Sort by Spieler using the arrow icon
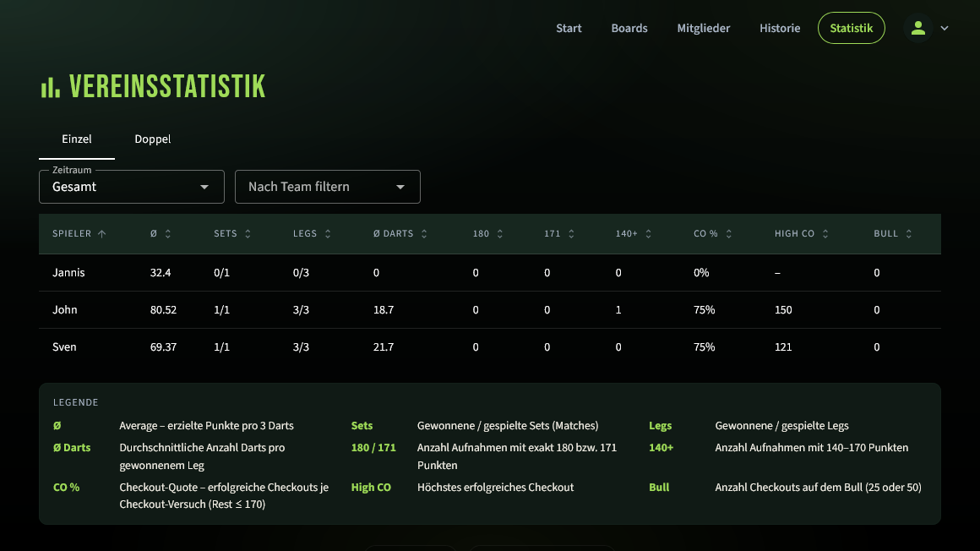Image resolution: width=980 pixels, height=551 pixels. tap(102, 234)
